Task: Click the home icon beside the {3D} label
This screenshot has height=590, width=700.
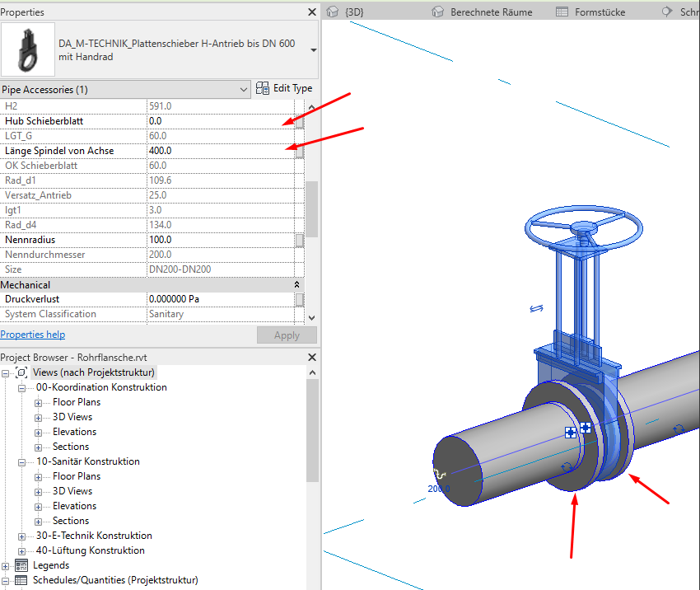Action: tap(332, 12)
